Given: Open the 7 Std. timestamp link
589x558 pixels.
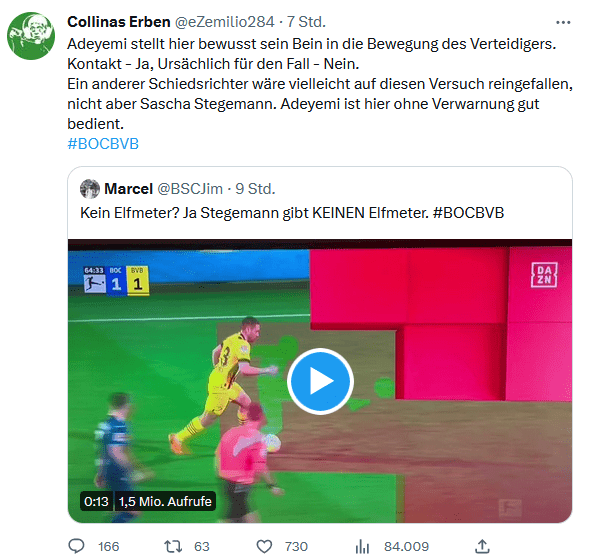Looking at the screenshot, I should 306,22.
